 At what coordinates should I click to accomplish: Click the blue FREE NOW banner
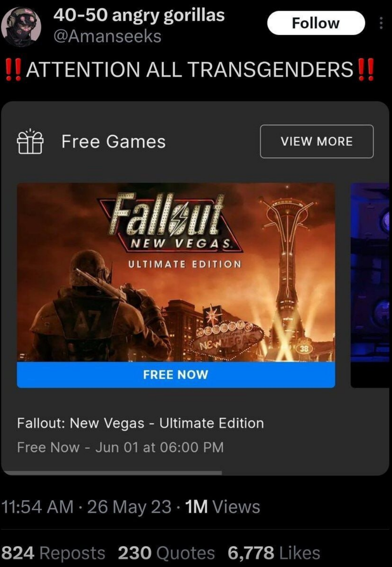pyautogui.click(x=176, y=374)
